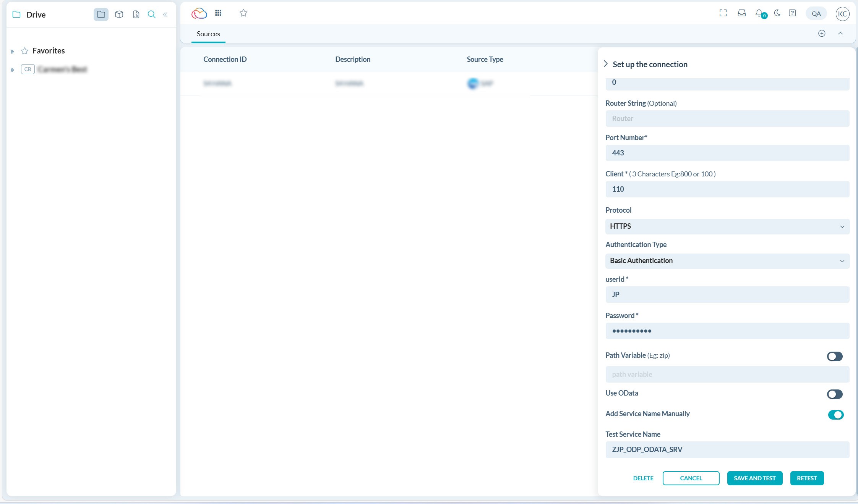The image size is (858, 504).
Task: Open the apps grid menu icon
Action: click(x=218, y=13)
